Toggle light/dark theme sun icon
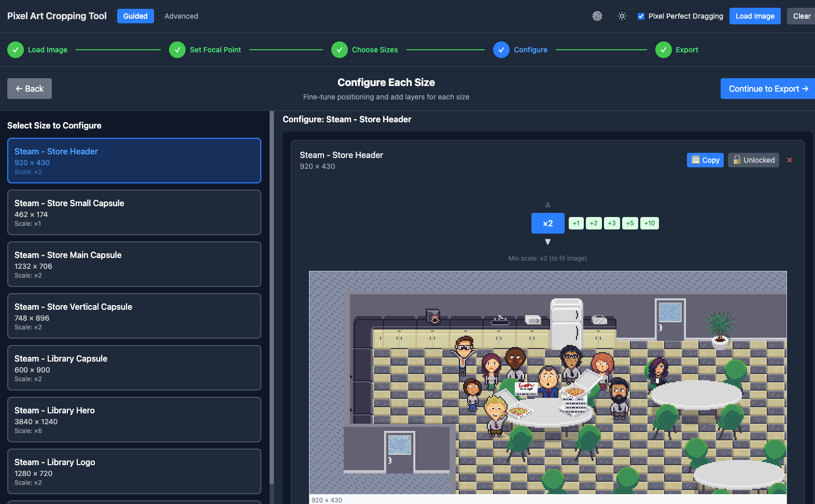Viewport: 815px width, 504px height. [622, 16]
